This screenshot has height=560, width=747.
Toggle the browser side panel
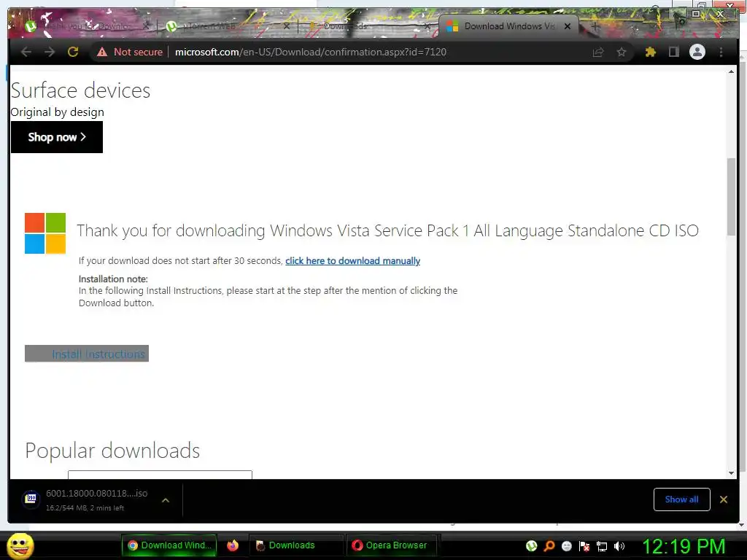tap(673, 52)
